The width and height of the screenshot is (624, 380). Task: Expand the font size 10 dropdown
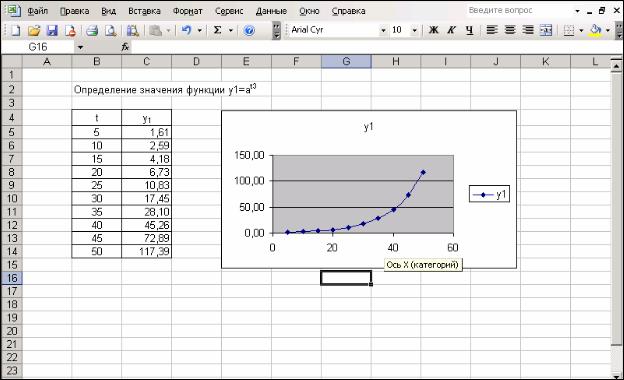pos(414,30)
